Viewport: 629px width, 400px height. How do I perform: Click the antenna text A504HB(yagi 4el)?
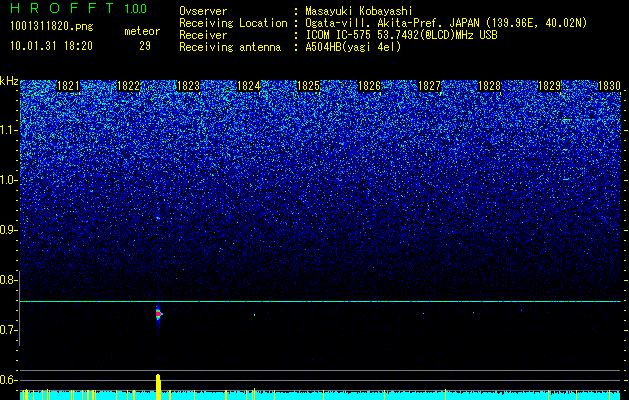point(353,47)
